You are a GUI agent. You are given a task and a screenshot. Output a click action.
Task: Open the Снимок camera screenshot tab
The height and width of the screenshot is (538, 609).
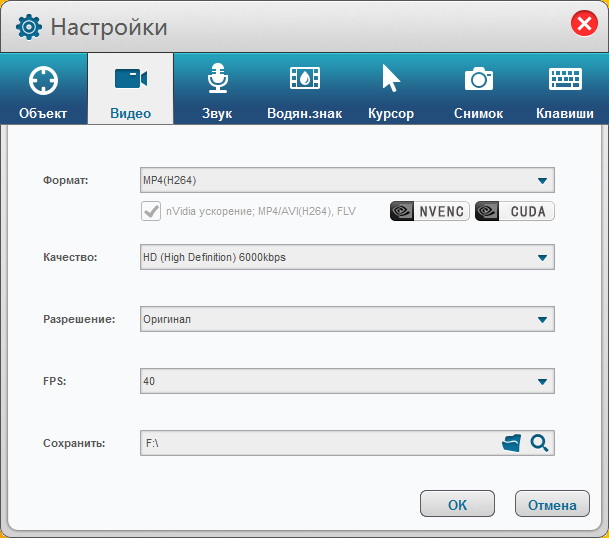[478, 90]
